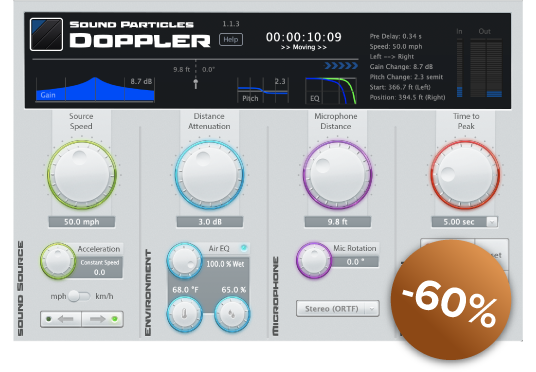Click the EQ curve graph
Viewport: 536px width, 372px height.
331,91
